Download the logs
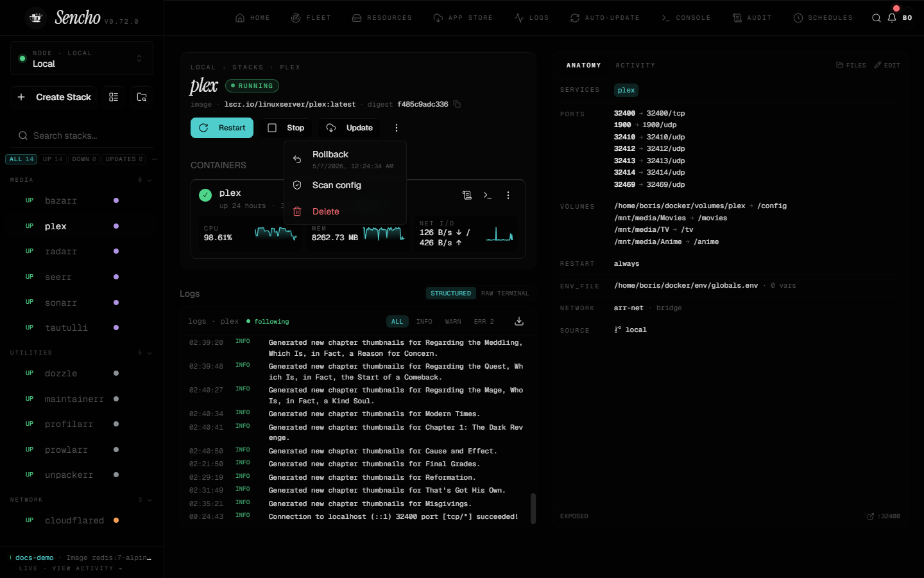The width and height of the screenshot is (924, 578). pos(519,321)
